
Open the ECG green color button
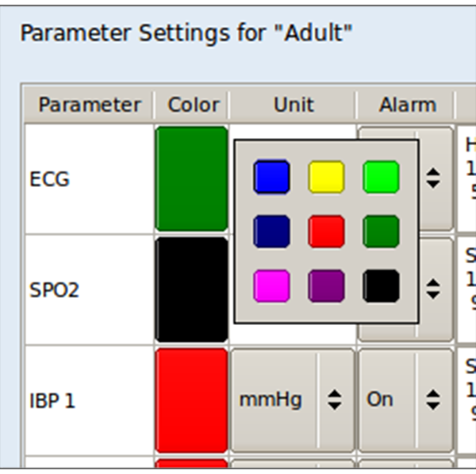click(x=191, y=179)
